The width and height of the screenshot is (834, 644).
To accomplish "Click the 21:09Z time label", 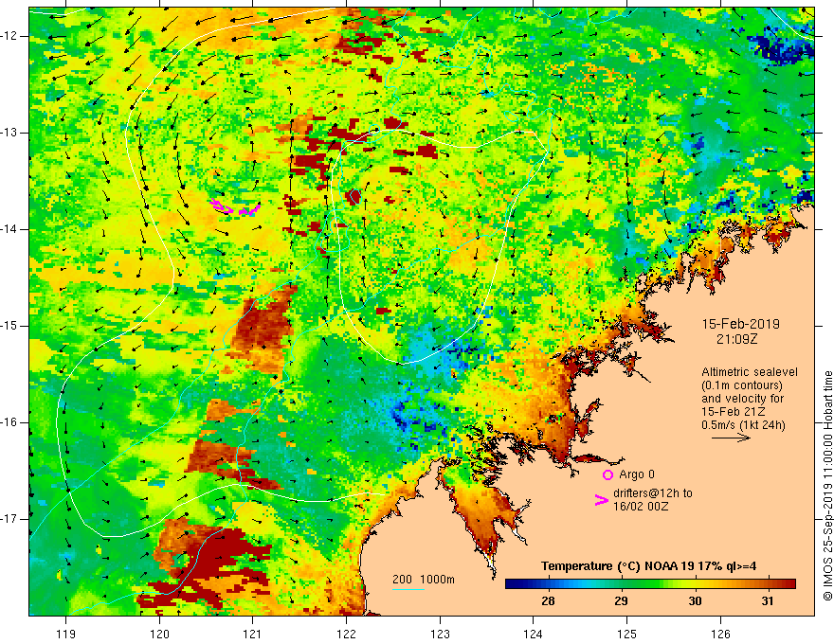I will tap(736, 339).
